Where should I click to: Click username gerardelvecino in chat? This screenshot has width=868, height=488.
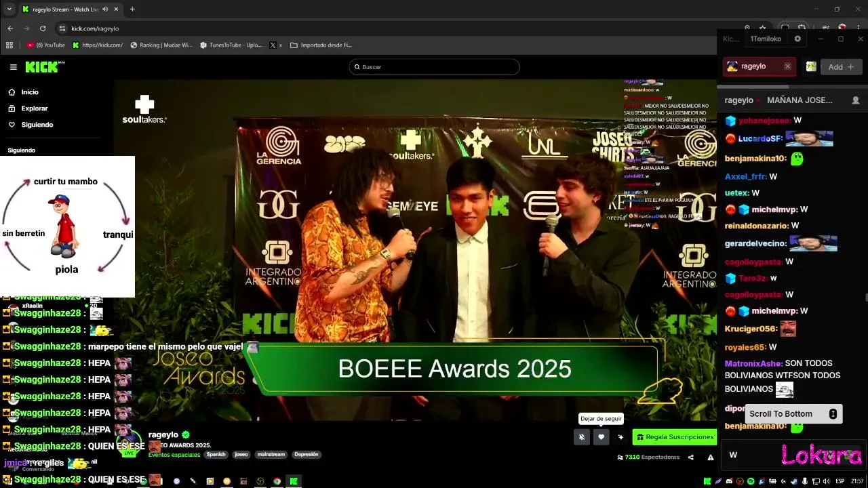[x=755, y=243]
